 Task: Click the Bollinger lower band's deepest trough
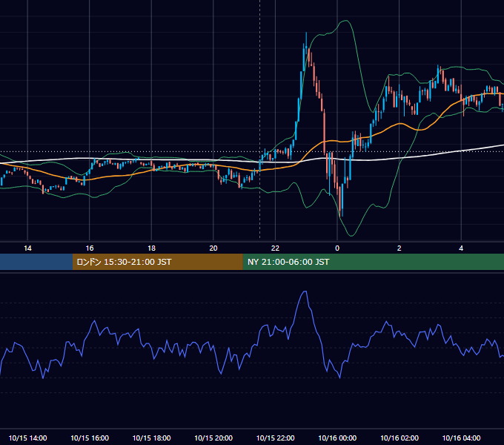[x=351, y=236]
